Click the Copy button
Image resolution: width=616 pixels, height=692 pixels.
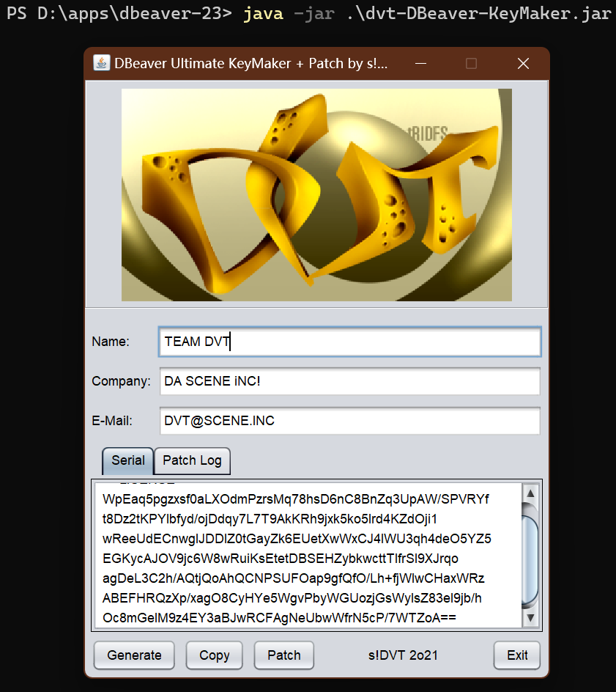(x=215, y=655)
